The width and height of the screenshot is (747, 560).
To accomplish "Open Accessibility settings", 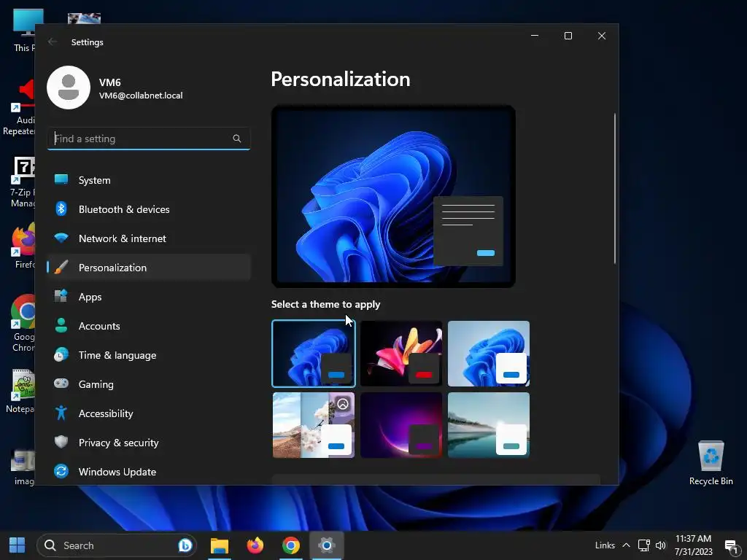I will 149,413.
